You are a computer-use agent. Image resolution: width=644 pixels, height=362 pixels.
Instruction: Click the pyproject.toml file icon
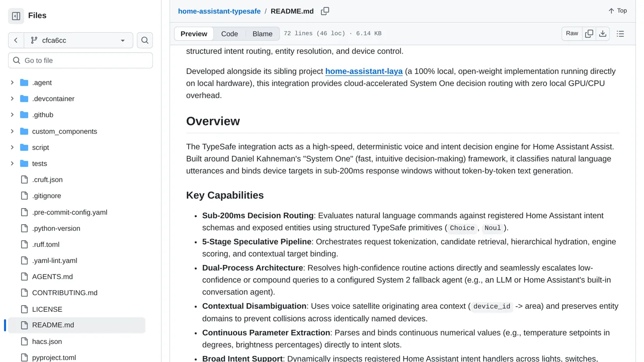coord(24,357)
